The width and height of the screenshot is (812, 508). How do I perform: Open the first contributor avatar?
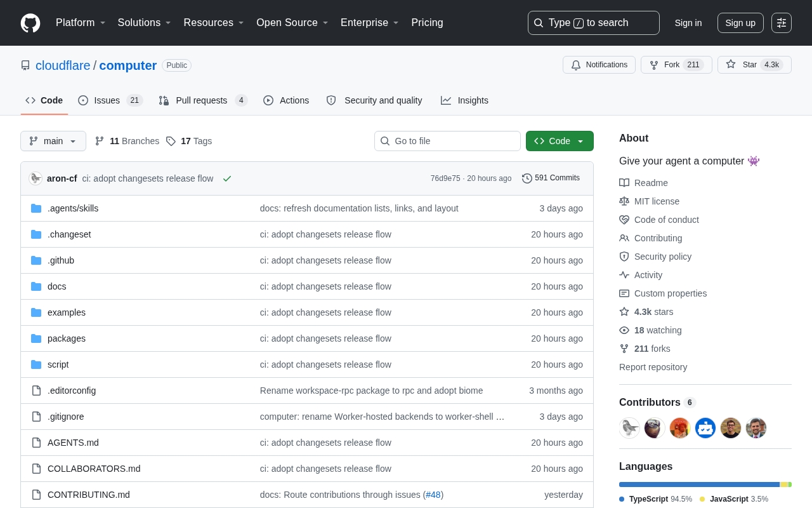coord(629,428)
